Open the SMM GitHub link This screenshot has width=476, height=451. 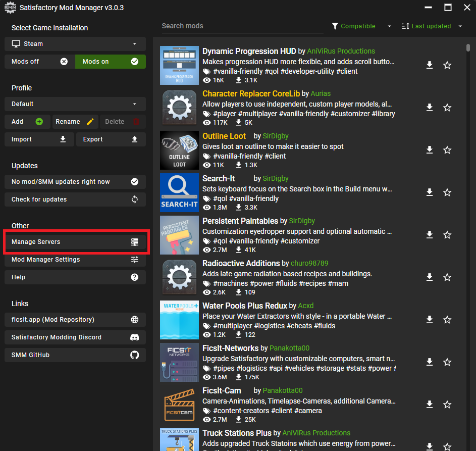(x=75, y=355)
